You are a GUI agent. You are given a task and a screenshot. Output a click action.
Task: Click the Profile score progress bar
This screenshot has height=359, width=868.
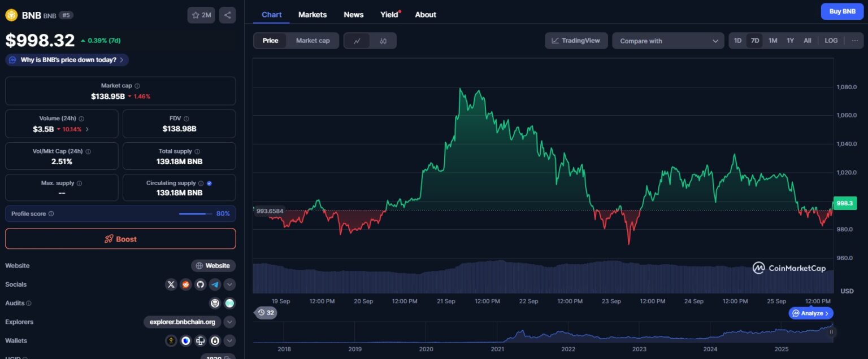click(196, 213)
